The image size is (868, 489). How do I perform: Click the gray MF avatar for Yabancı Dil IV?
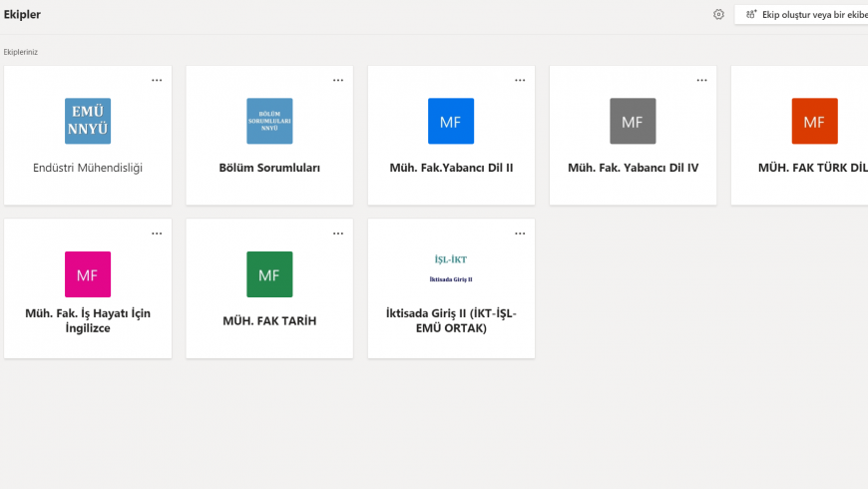[633, 121]
